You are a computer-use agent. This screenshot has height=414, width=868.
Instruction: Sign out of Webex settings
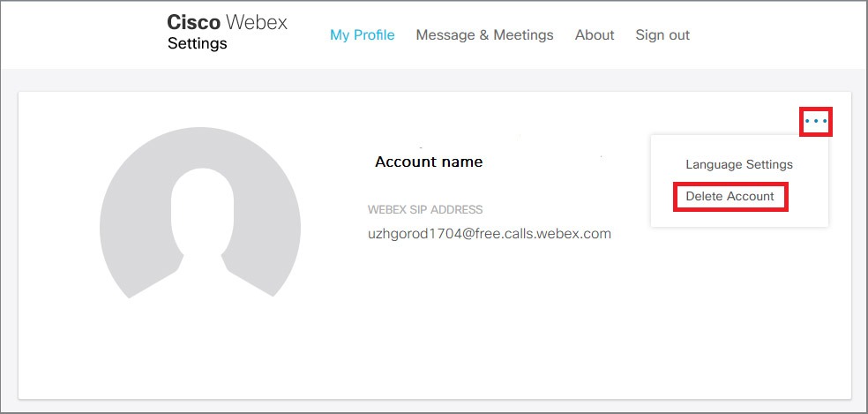point(662,35)
